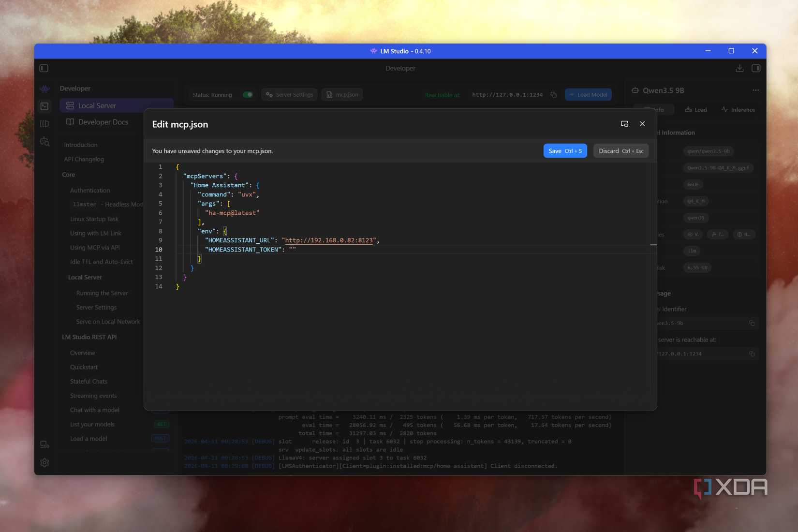Screen dimensions: 798x532
Task: Save the mcp.json changes
Action: click(565, 151)
